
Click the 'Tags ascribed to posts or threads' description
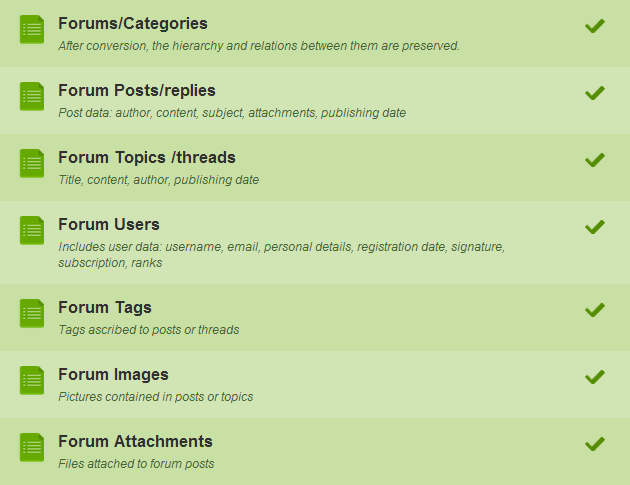pyautogui.click(x=149, y=330)
